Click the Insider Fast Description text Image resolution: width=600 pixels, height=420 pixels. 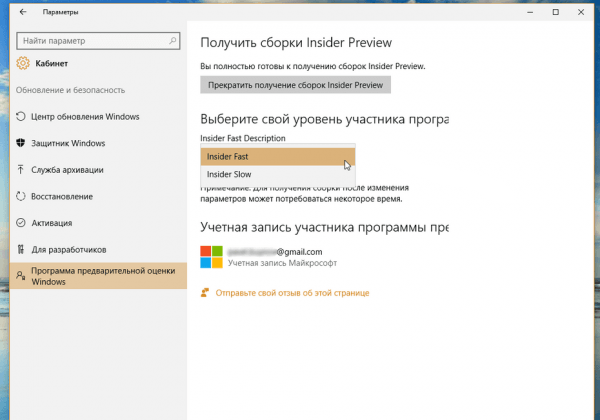(243, 138)
